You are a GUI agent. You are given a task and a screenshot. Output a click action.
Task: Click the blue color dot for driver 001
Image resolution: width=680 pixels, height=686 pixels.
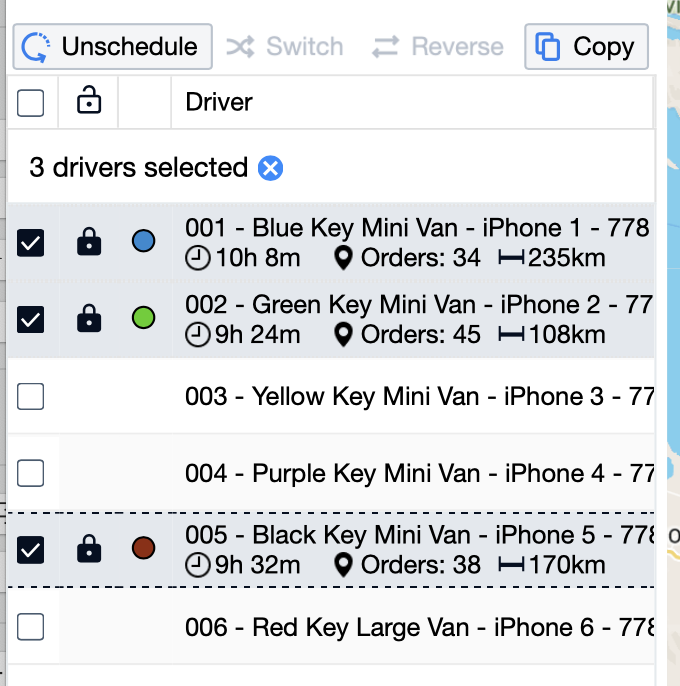pos(144,241)
